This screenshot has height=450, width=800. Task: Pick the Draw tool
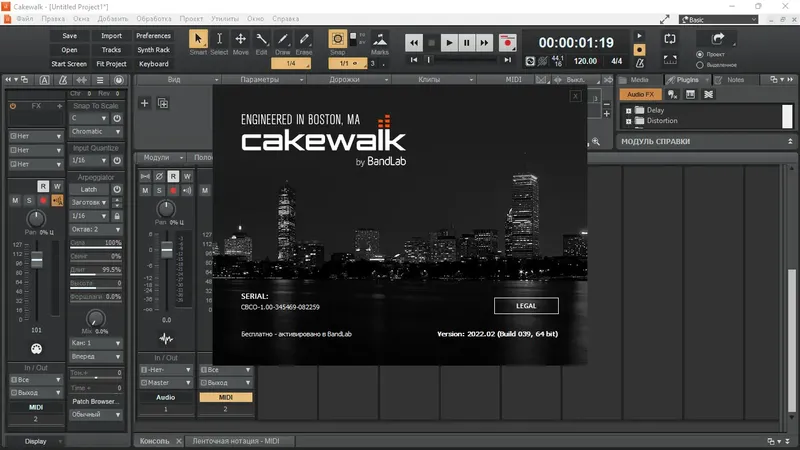point(283,39)
